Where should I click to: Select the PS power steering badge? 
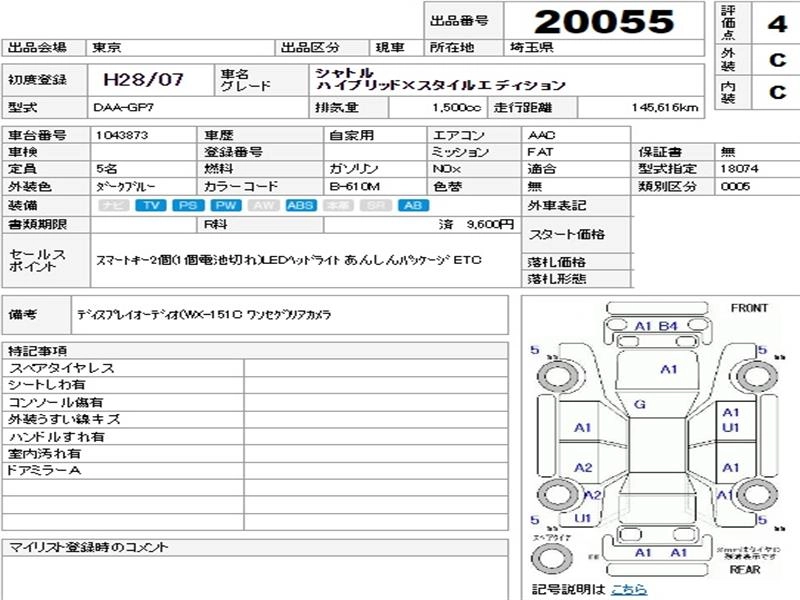(x=188, y=205)
